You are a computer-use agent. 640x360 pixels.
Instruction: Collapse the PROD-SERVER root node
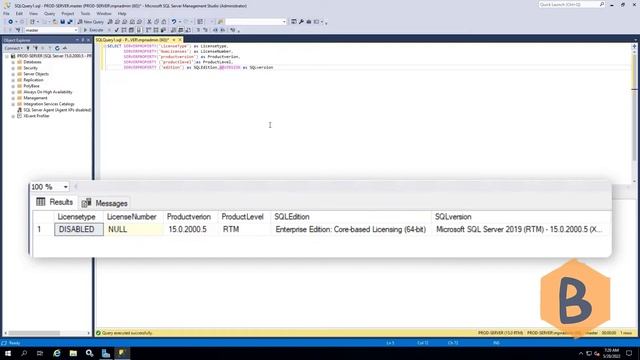pyautogui.click(x=7, y=56)
